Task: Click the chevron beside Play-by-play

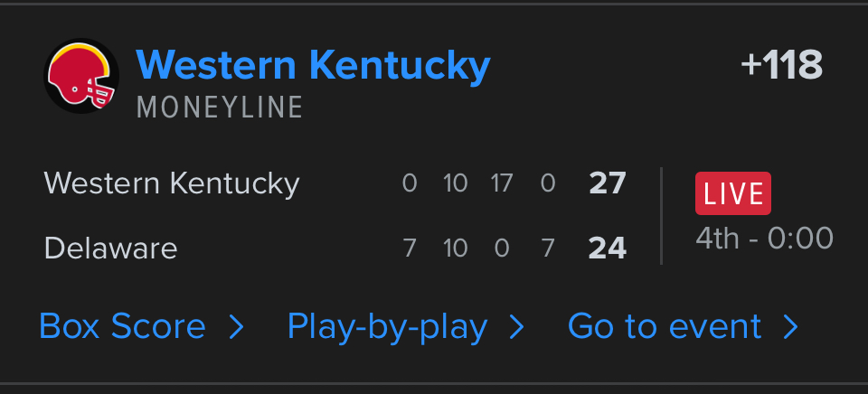Action: (x=517, y=327)
